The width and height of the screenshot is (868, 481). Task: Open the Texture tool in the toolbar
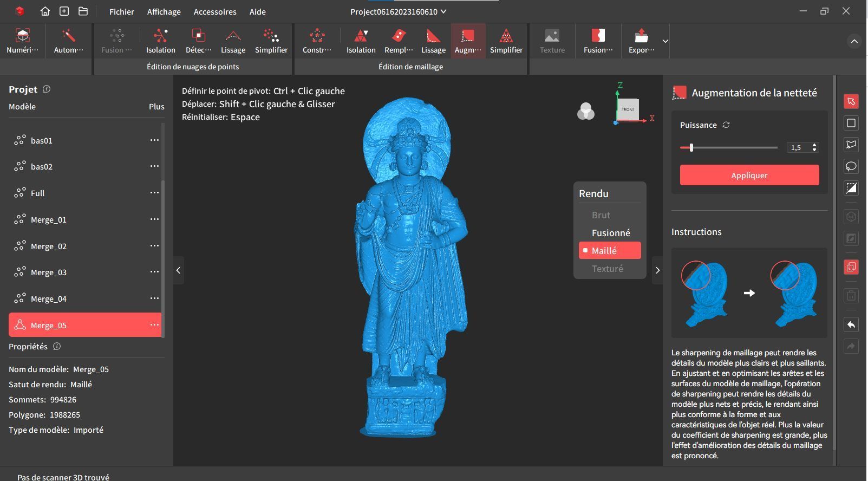tap(552, 41)
